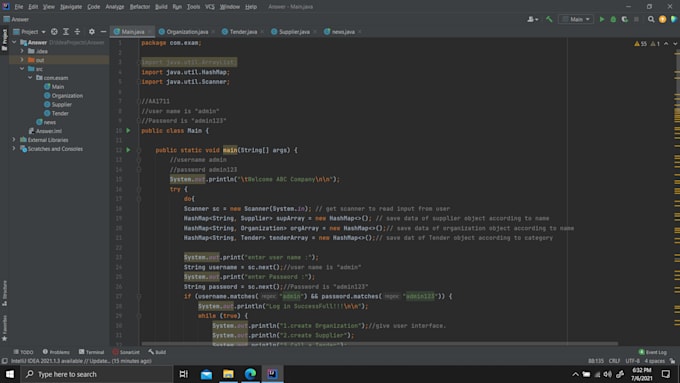Collapse the src folder in the tree
Screen dimensions: 680x383
pos(22,69)
